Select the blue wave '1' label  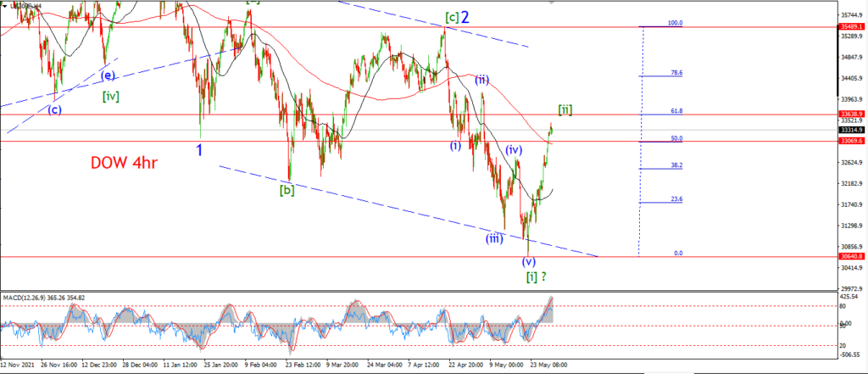(198, 149)
